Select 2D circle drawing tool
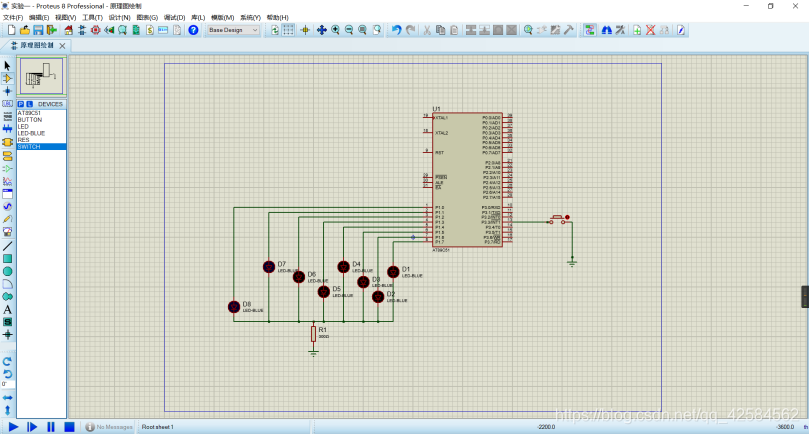The height and width of the screenshot is (434, 809). 7,271
